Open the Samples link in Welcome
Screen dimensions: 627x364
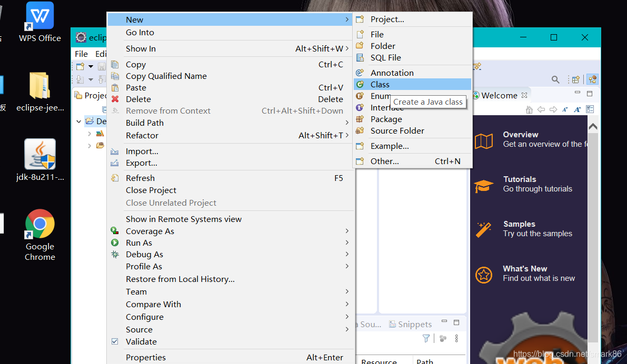519,224
